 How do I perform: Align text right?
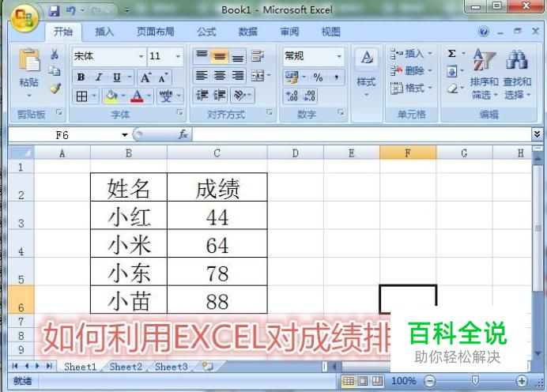pyautogui.click(x=238, y=75)
